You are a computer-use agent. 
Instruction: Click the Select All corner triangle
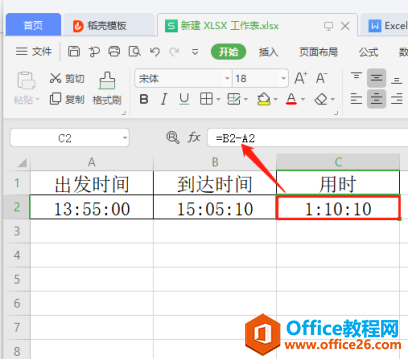pyautogui.click(x=22, y=162)
